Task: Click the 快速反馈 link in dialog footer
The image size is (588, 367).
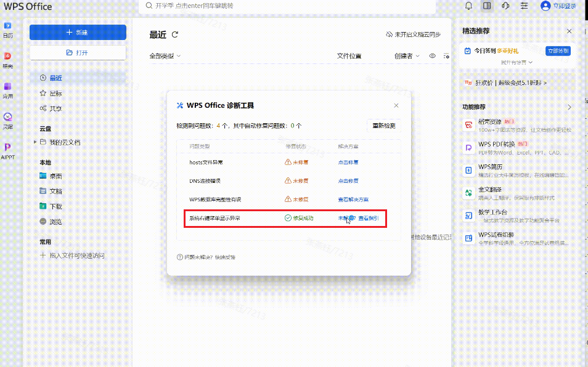Action: [225, 257]
